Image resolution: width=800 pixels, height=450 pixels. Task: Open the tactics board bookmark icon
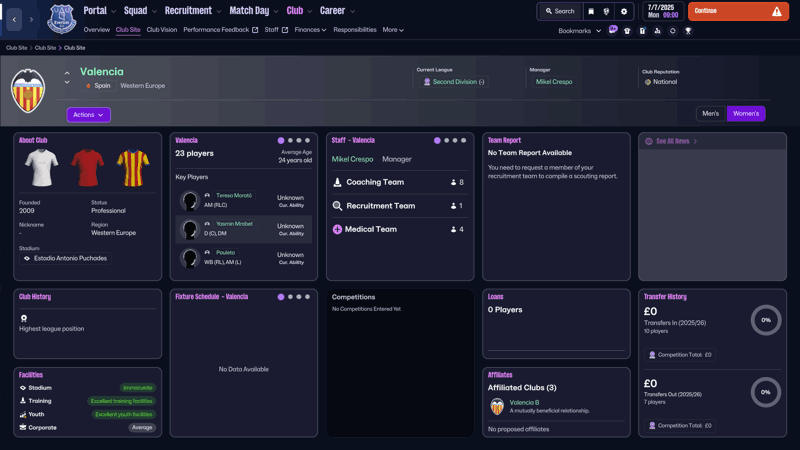click(x=642, y=31)
